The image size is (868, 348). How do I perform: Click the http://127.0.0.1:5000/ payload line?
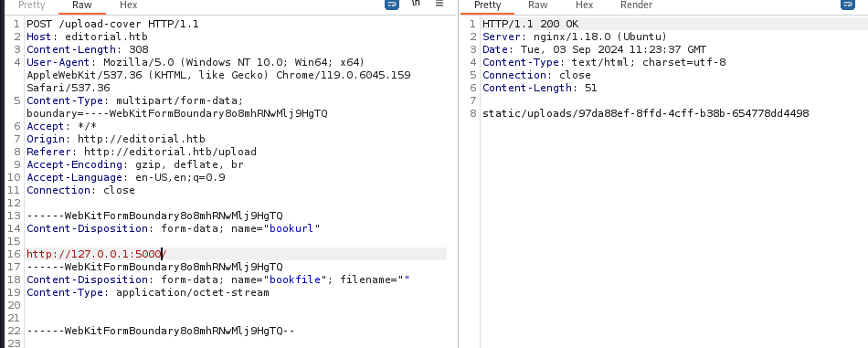(x=96, y=254)
